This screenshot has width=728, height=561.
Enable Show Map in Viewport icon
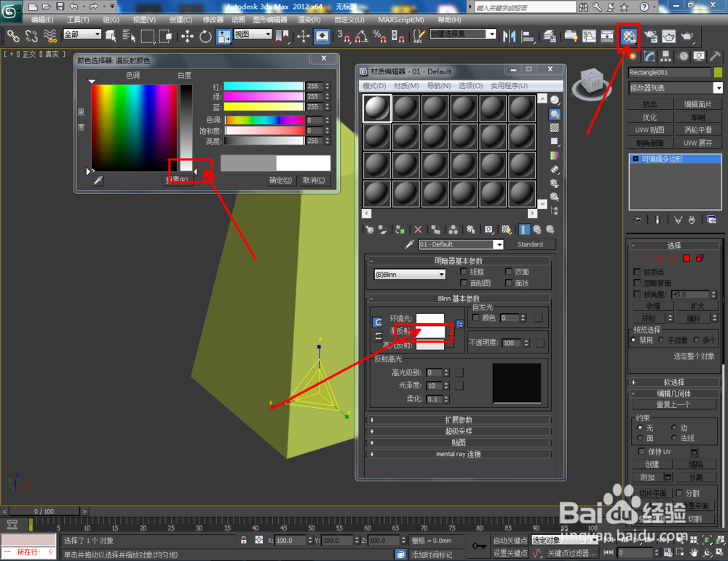[506, 230]
